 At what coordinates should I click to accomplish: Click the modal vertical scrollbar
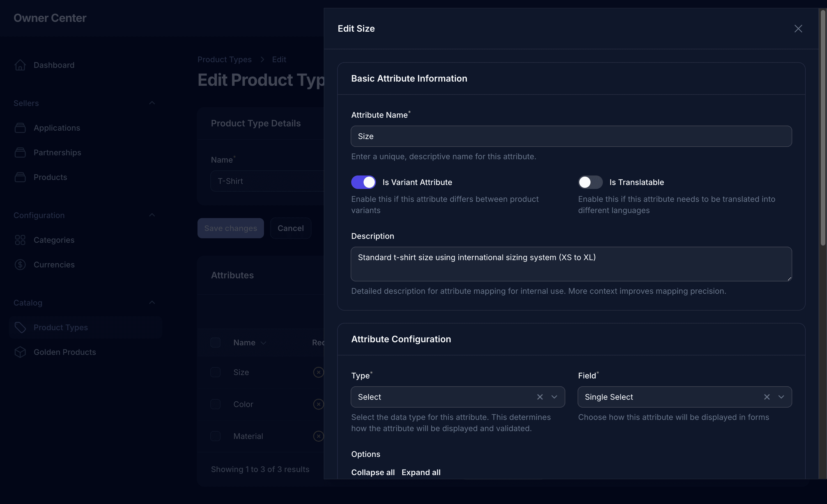pyautogui.click(x=823, y=128)
